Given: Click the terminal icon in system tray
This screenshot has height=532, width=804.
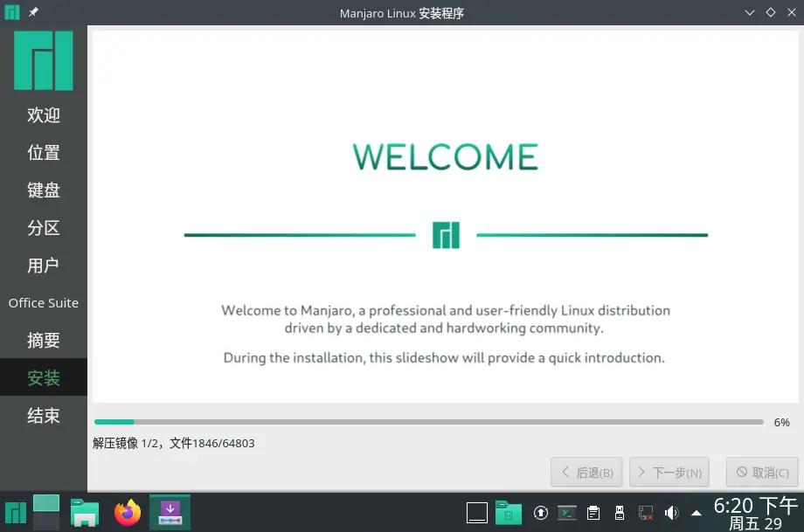Looking at the screenshot, I should click(x=567, y=513).
